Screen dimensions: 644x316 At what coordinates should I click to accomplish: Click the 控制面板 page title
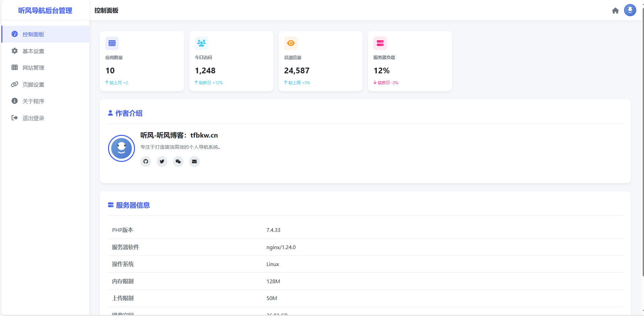[x=106, y=10]
